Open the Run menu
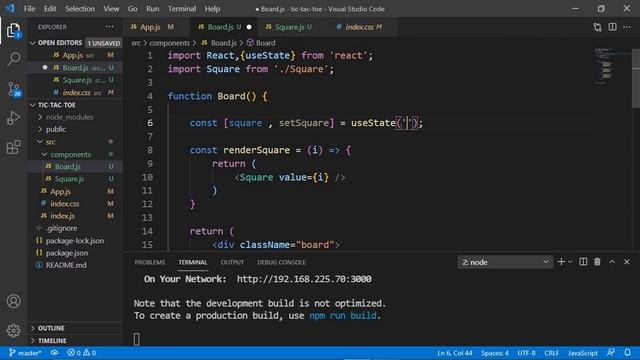Image resolution: width=640 pixels, height=360 pixels. pyautogui.click(x=153, y=9)
